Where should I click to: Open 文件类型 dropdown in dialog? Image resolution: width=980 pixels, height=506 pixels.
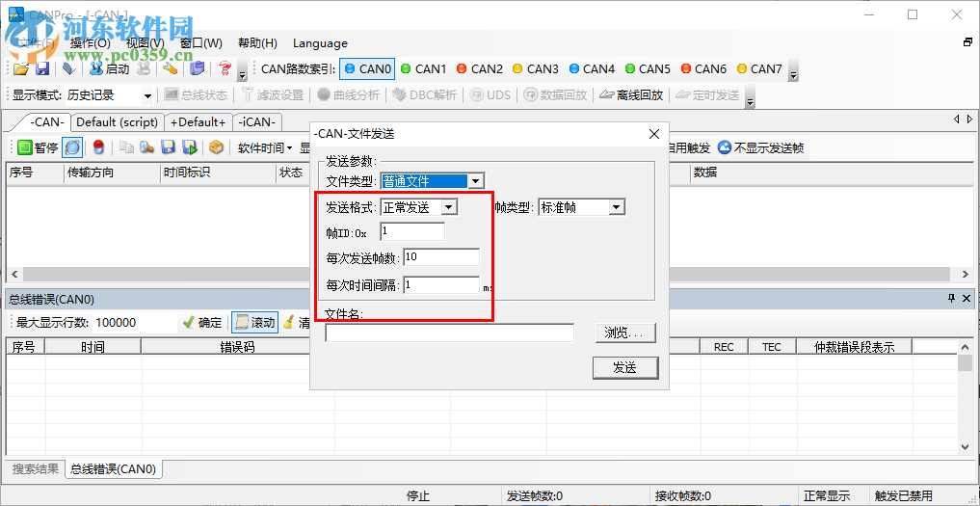tap(476, 181)
